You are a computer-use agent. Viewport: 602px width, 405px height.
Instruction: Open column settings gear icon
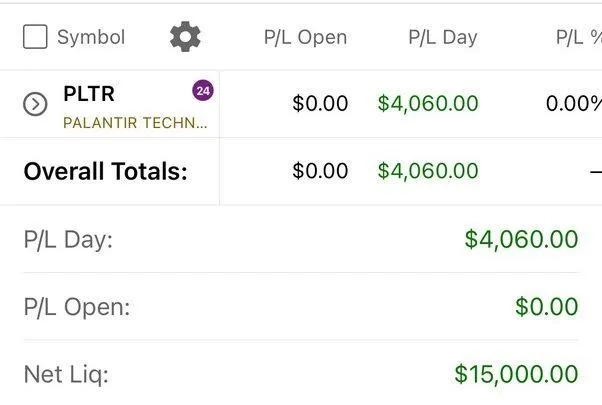[185, 36]
